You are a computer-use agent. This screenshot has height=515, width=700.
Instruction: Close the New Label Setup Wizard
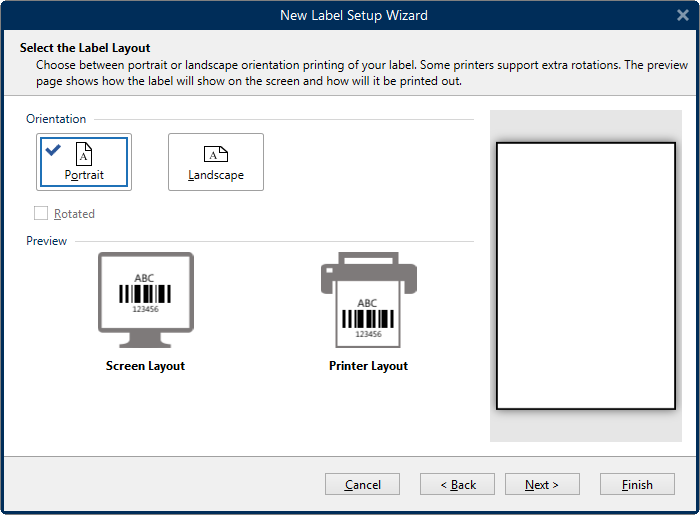pos(682,15)
